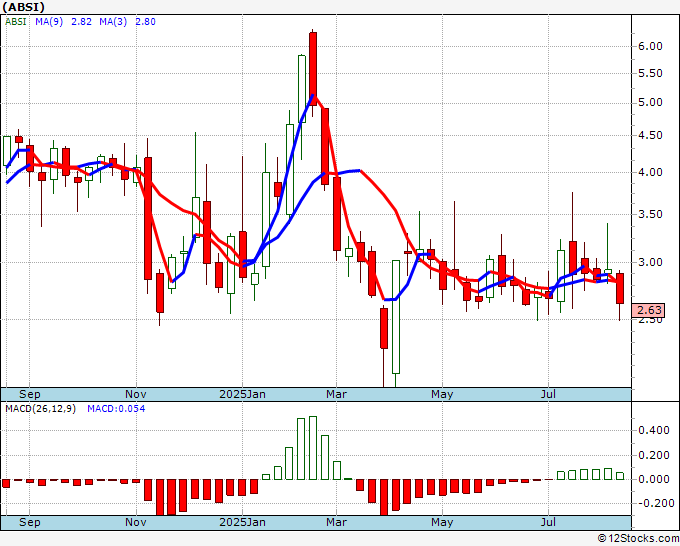
Task: Click 2025Jan on the price chart date axis
Action: coord(242,394)
